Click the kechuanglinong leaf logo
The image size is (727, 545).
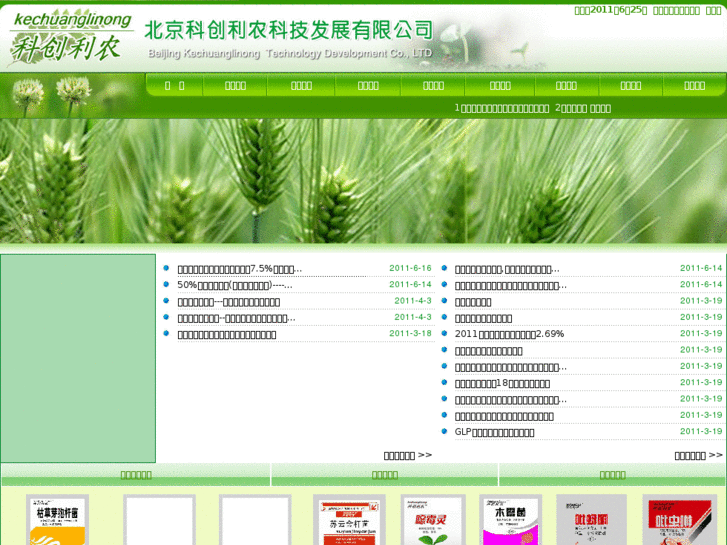pyautogui.click(x=70, y=38)
